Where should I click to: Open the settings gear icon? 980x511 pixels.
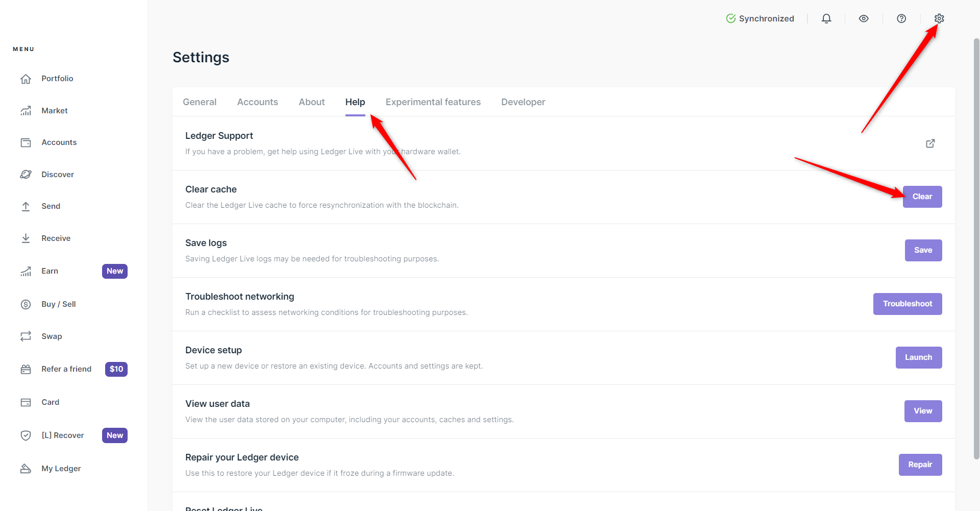pos(939,18)
